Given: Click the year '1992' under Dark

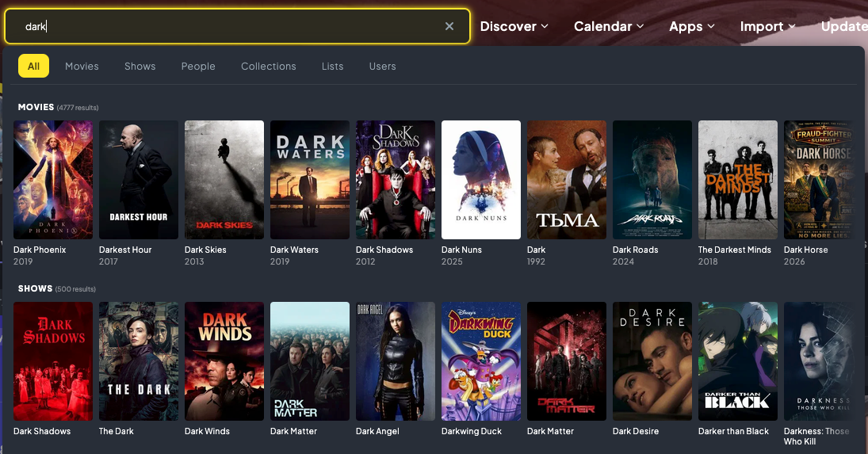Looking at the screenshot, I should (x=536, y=261).
